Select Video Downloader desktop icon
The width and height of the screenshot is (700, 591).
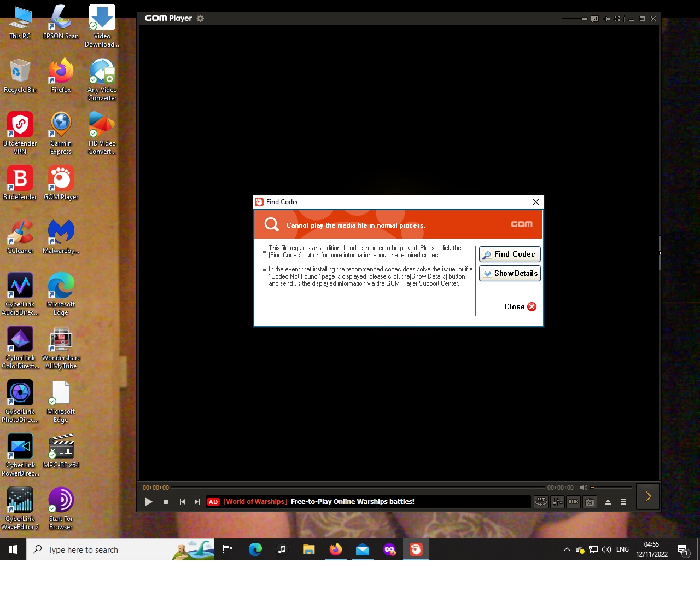click(x=102, y=26)
